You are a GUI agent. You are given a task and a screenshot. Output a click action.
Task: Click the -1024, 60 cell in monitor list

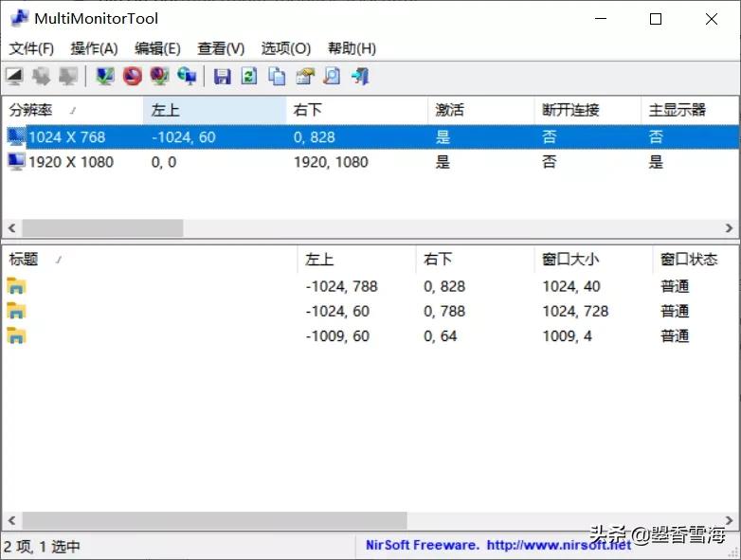pos(184,137)
